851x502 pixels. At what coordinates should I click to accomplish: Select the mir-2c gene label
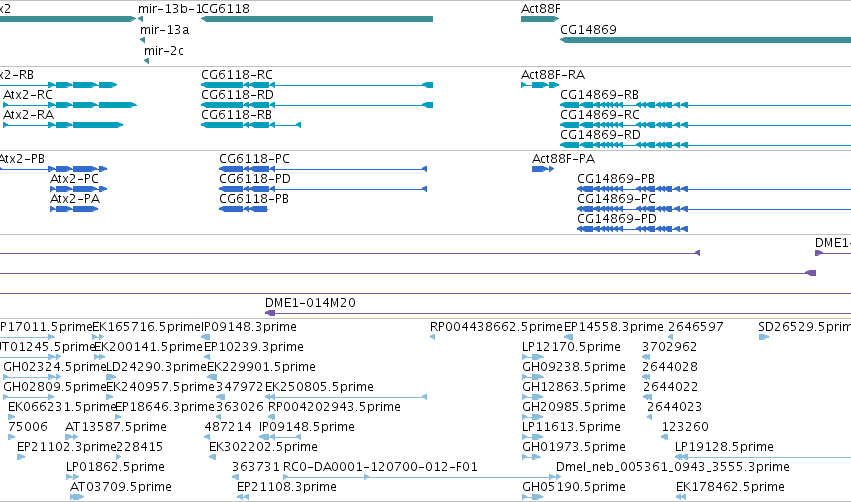click(x=164, y=51)
